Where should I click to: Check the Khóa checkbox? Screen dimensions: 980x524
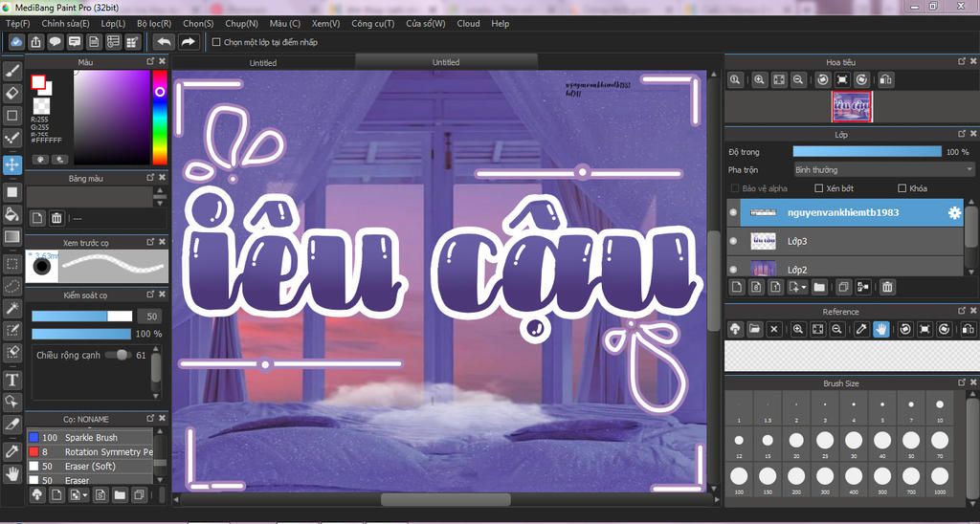coord(902,188)
